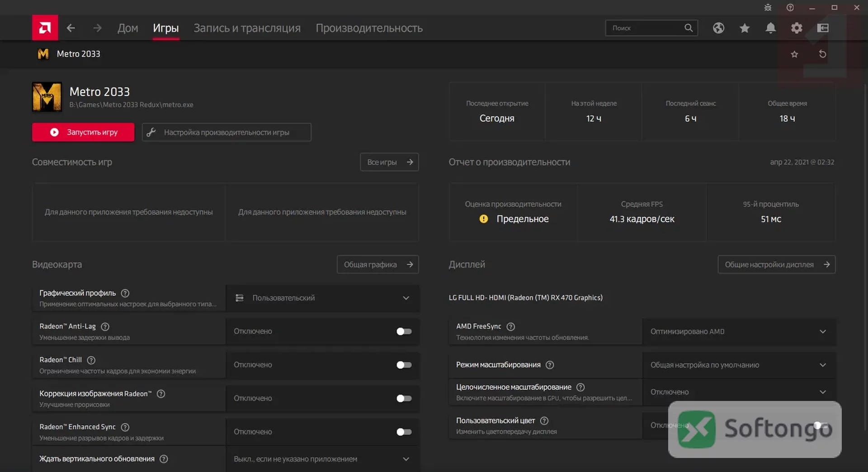Viewport: 868px width, 472px height.
Task: Go forward with the right arrow
Action: click(97, 28)
